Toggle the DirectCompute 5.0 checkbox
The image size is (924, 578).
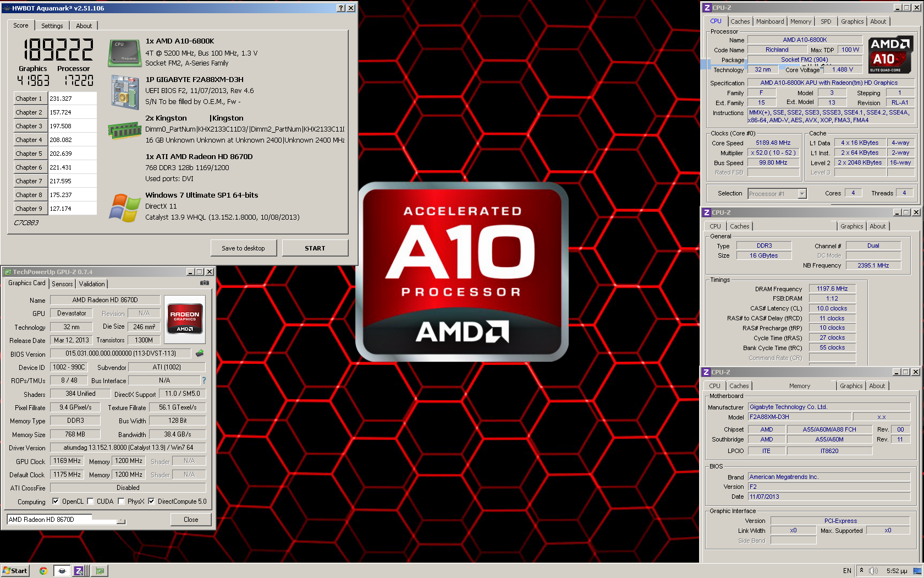[151, 501]
